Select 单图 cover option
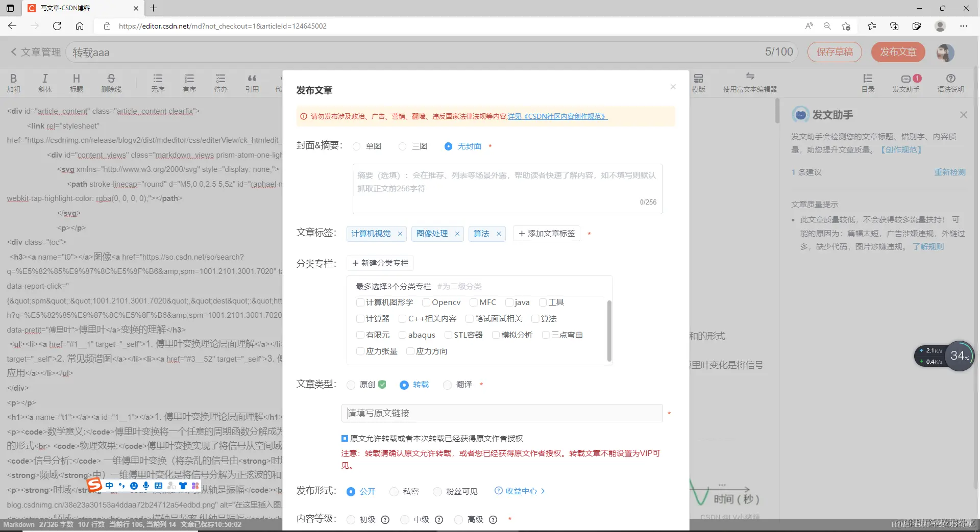This screenshot has width=980, height=532. tap(357, 146)
